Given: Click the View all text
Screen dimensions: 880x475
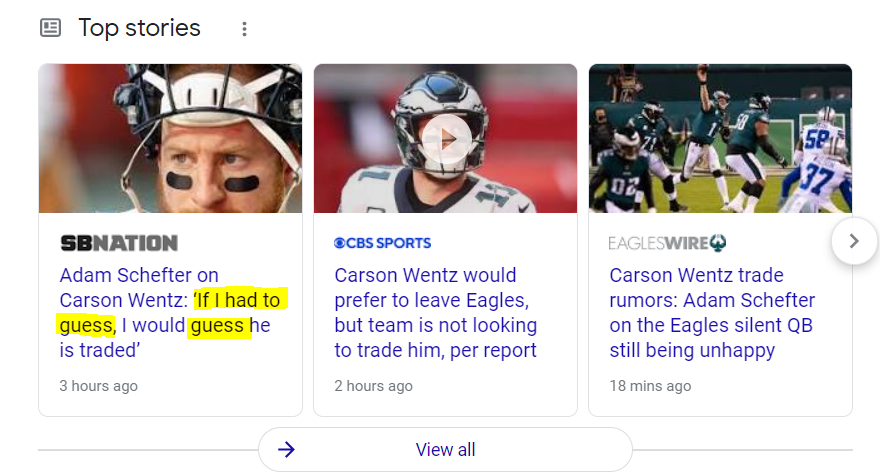Looking at the screenshot, I should 446,450.
